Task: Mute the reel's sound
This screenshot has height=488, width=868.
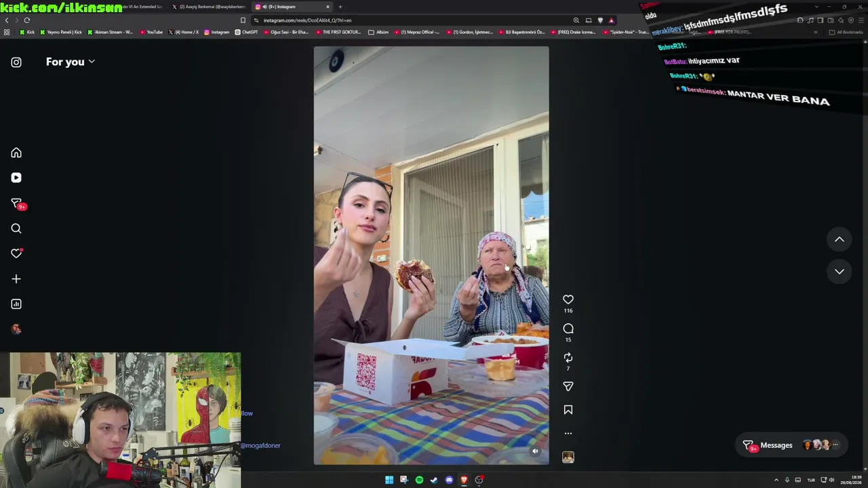Action: point(535,451)
